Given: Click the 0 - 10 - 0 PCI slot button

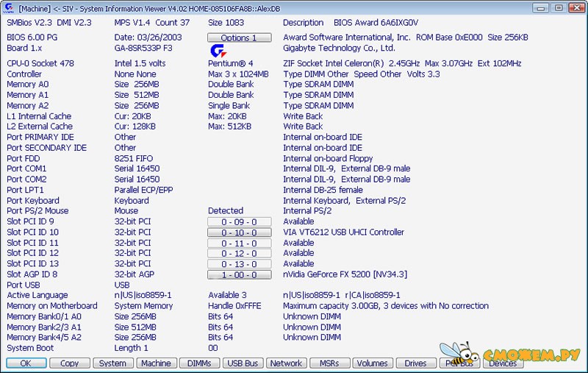Looking at the screenshot, I should click(240, 232).
